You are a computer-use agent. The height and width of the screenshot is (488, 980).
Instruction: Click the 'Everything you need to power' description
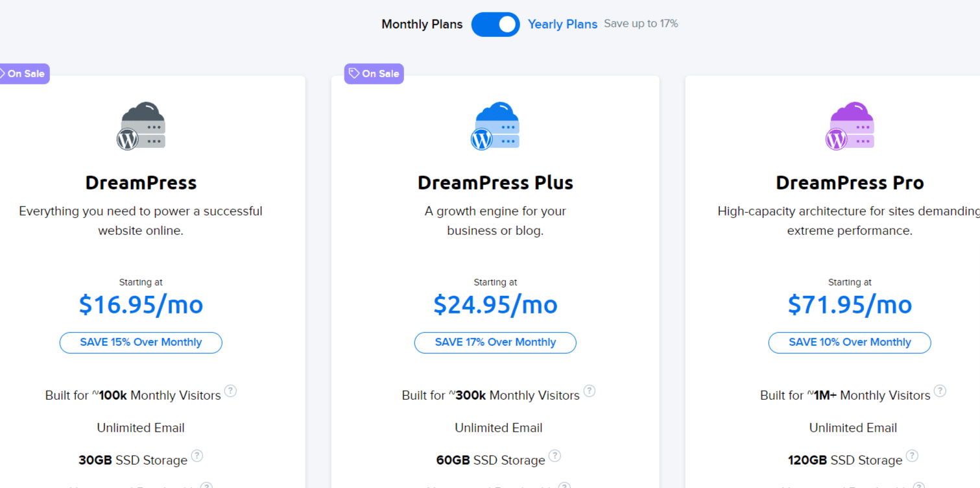141,221
